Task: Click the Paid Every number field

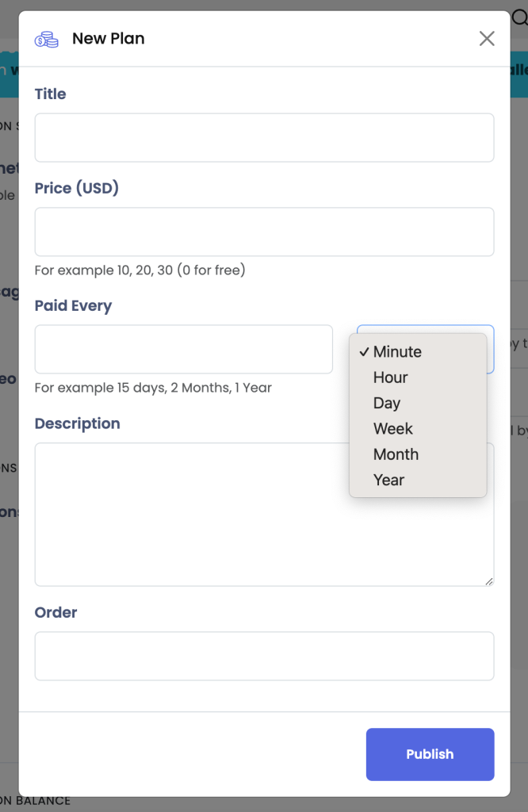Action: coord(184,350)
